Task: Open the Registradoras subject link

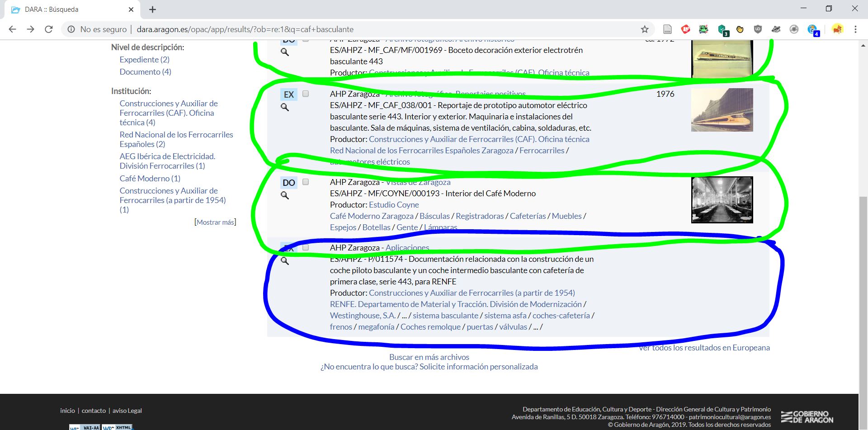Action: coord(480,216)
